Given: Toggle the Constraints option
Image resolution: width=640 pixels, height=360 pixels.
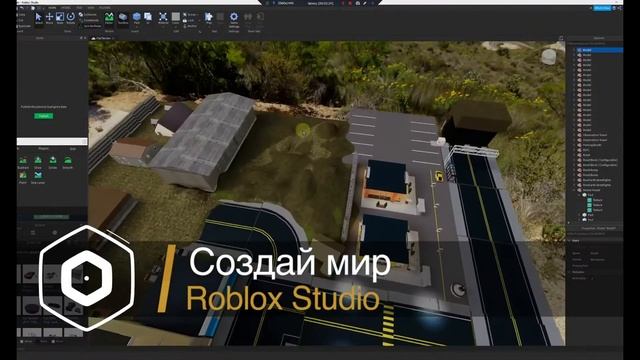Looking at the screenshot, I should click(x=89, y=20).
